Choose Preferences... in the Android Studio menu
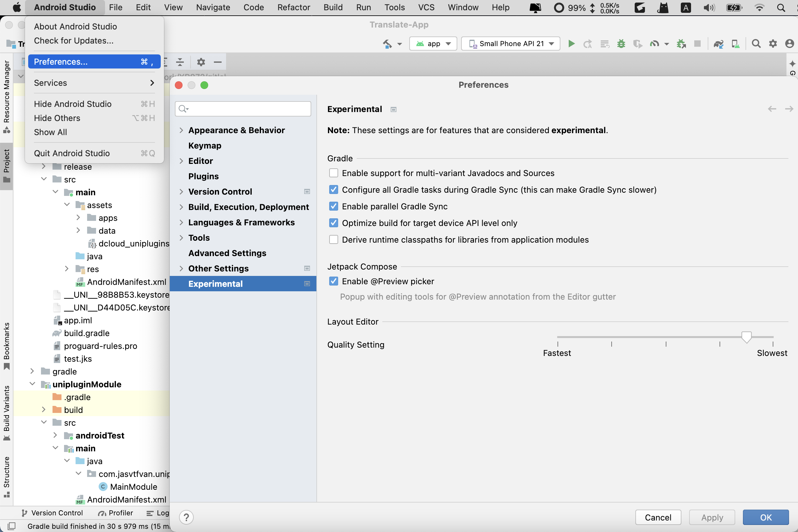Viewport: 798px width, 532px height. 94,62
